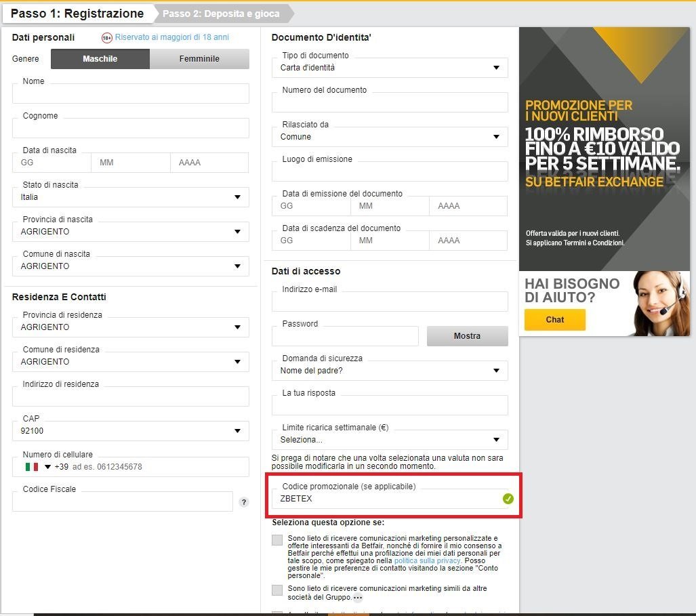
Task: Check the Group companies marketing checkbox
Action: click(277, 590)
